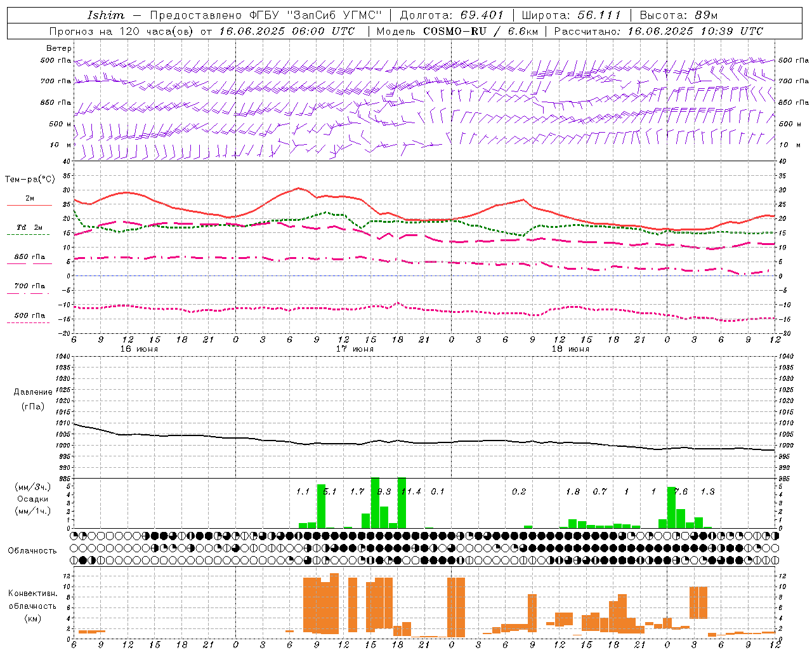Click the 850 гПа temperature legend label

30,257
